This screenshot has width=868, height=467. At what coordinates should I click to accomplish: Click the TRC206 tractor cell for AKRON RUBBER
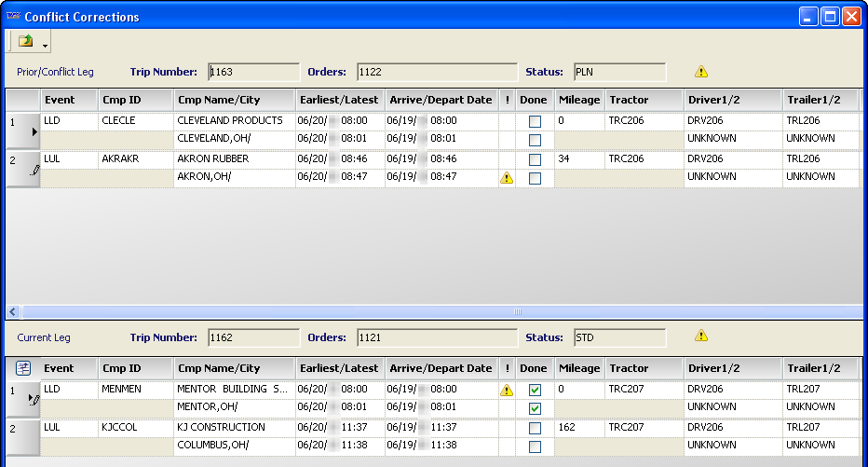644,159
